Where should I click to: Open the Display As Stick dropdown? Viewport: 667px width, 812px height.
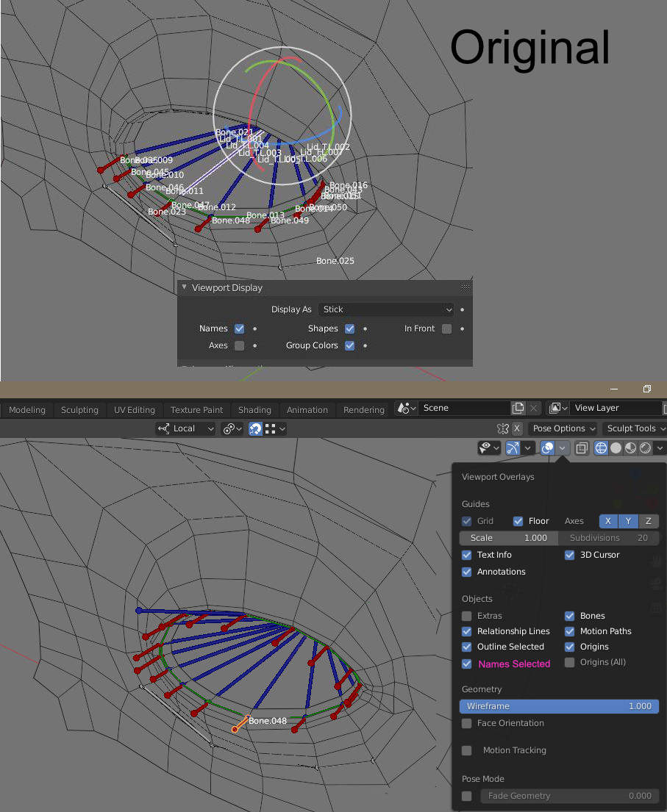click(x=386, y=309)
